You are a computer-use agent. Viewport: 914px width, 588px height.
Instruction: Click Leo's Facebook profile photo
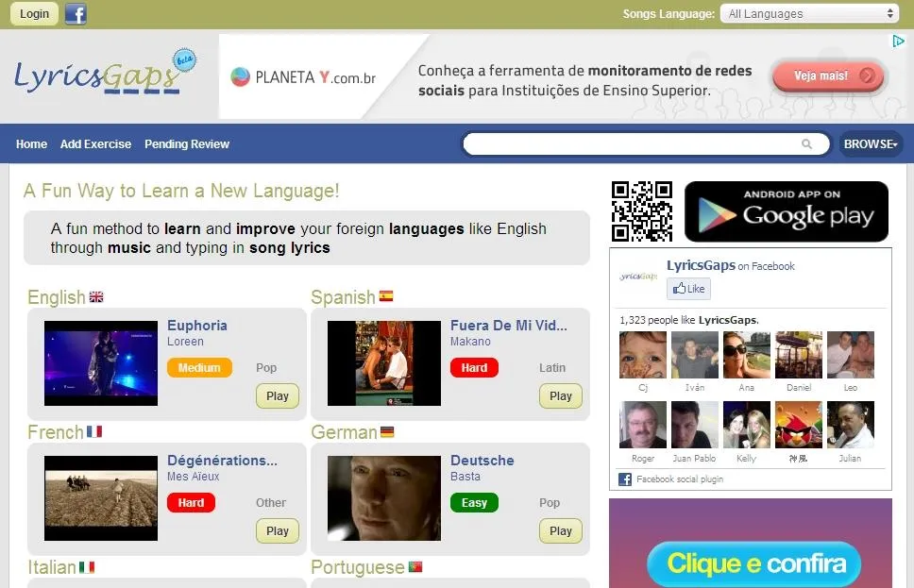point(851,355)
